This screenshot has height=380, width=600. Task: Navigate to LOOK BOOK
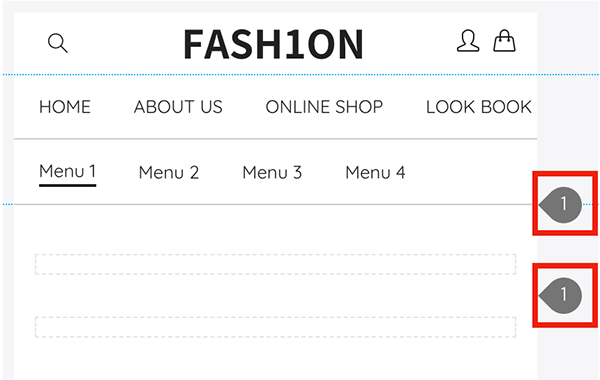pyautogui.click(x=479, y=107)
